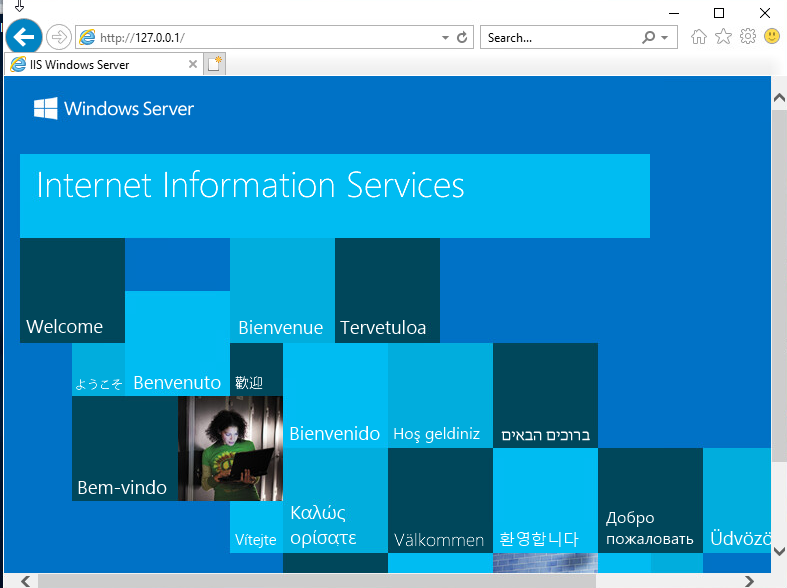Click the Добро пожаловать tile
Viewport: 787px width, 588px height.
tap(650, 501)
